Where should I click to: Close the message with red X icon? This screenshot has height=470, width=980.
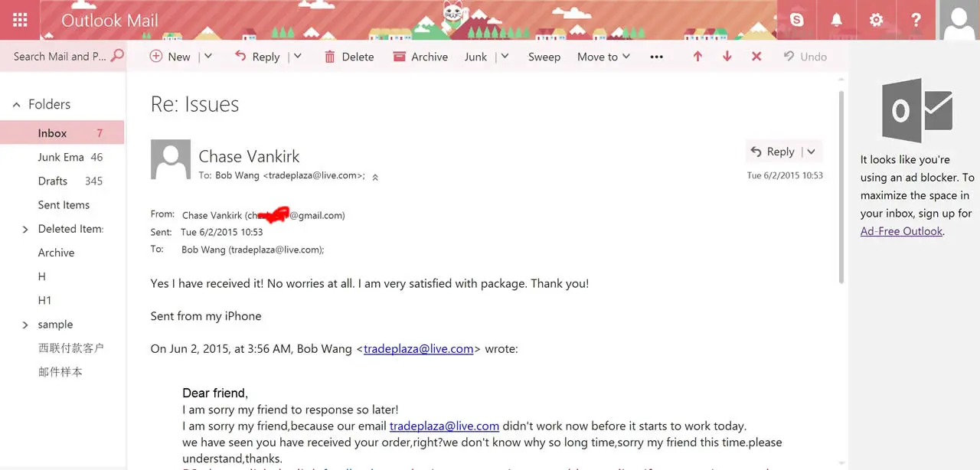click(x=756, y=57)
